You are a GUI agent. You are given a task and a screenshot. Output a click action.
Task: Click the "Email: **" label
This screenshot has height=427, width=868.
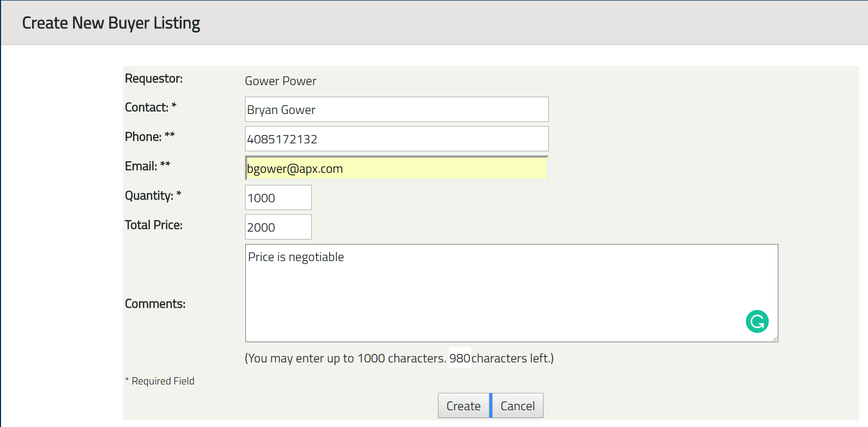click(148, 166)
